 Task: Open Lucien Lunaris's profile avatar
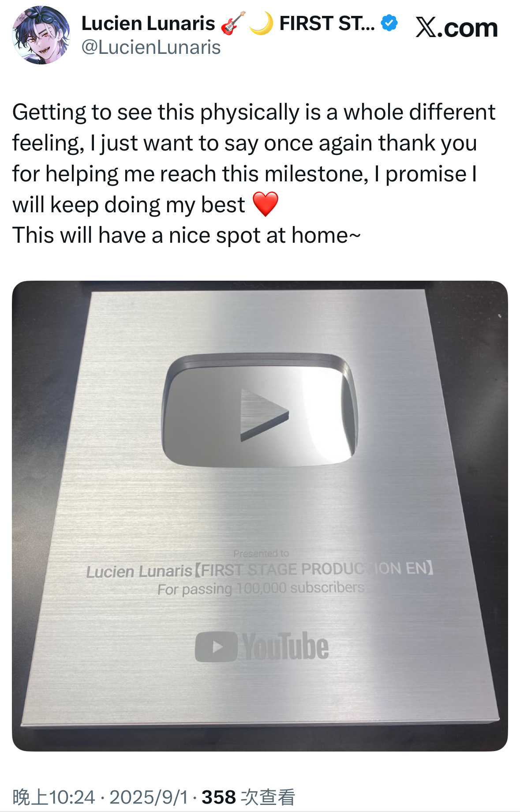point(41,35)
